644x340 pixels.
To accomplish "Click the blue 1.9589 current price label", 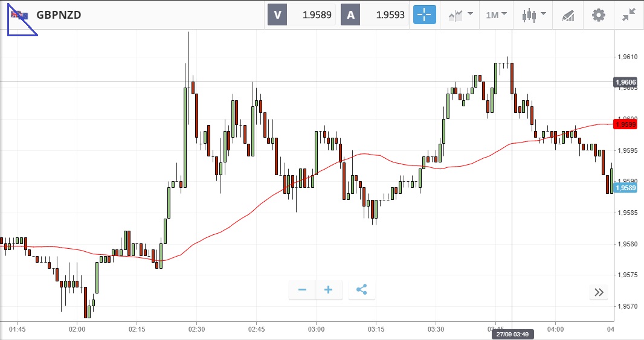I will 625,188.
